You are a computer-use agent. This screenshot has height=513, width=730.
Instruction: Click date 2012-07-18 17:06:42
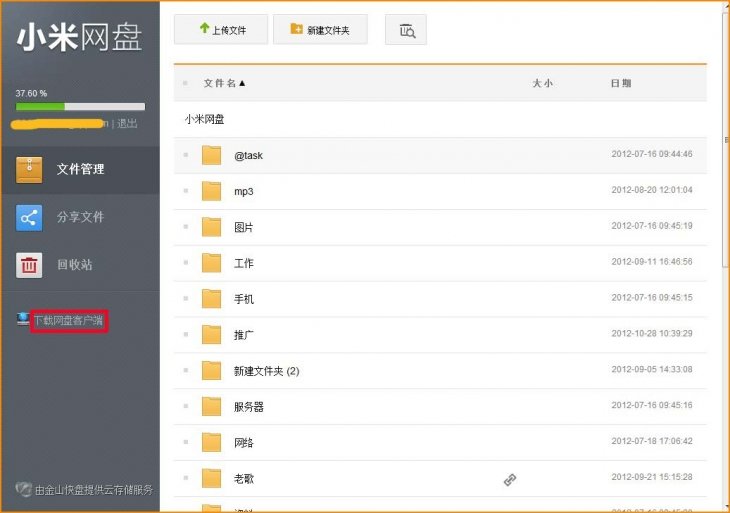point(652,441)
